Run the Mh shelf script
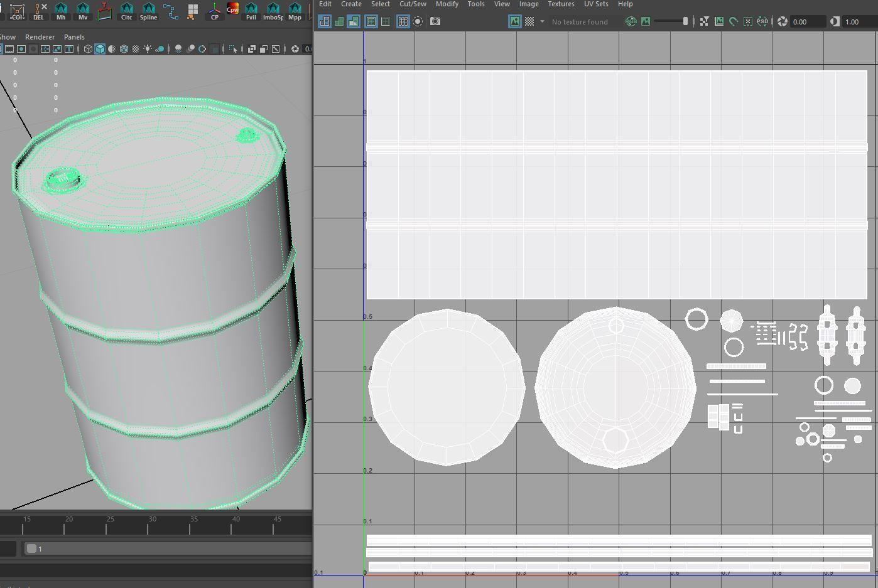 [x=61, y=11]
